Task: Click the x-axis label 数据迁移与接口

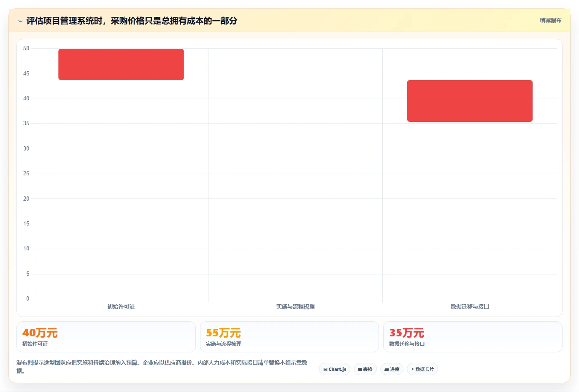Action: click(470, 306)
